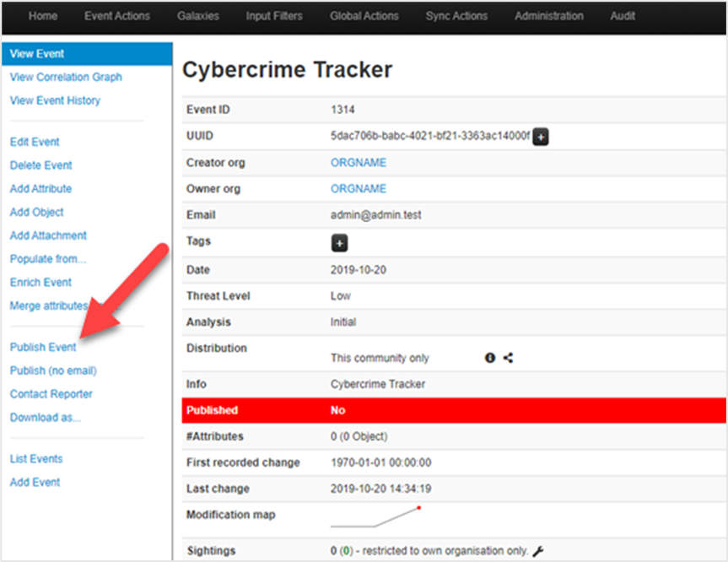
Task: Click the Published status No
Action: pyautogui.click(x=337, y=410)
